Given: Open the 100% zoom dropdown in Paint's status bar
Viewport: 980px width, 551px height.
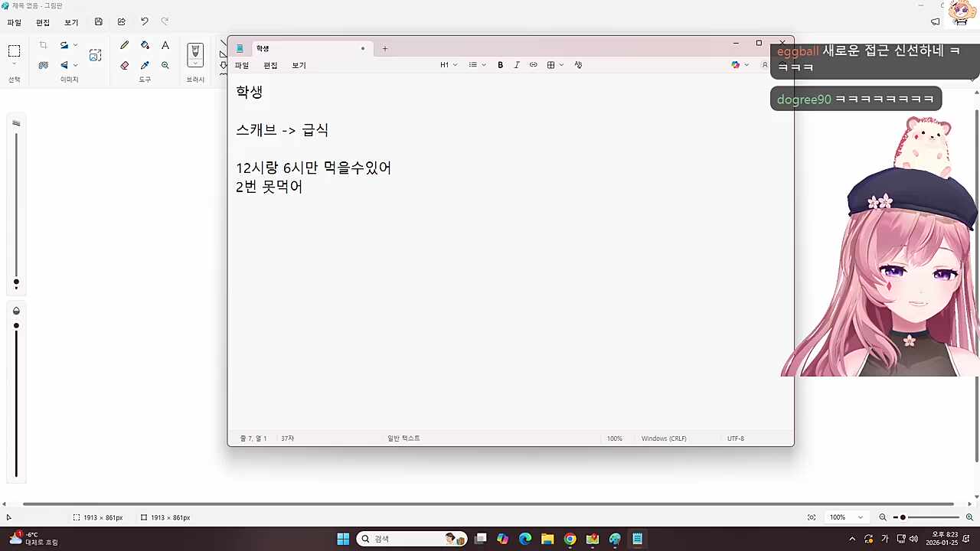Looking at the screenshot, I should [x=847, y=517].
